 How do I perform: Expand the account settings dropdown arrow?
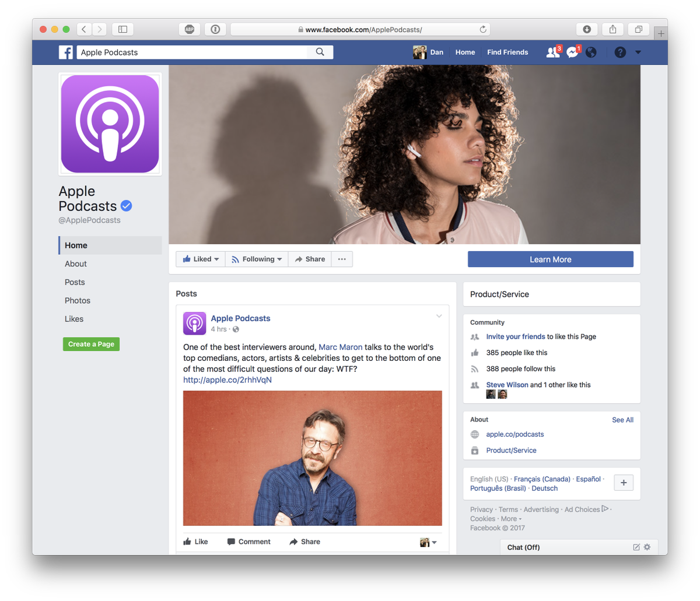638,52
